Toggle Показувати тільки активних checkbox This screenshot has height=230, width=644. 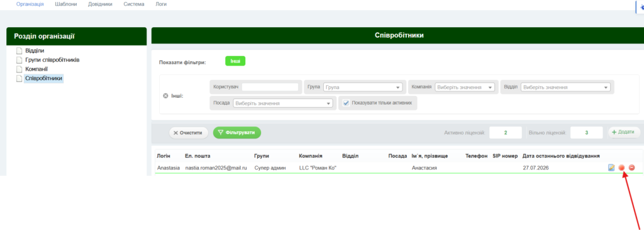[x=346, y=103]
